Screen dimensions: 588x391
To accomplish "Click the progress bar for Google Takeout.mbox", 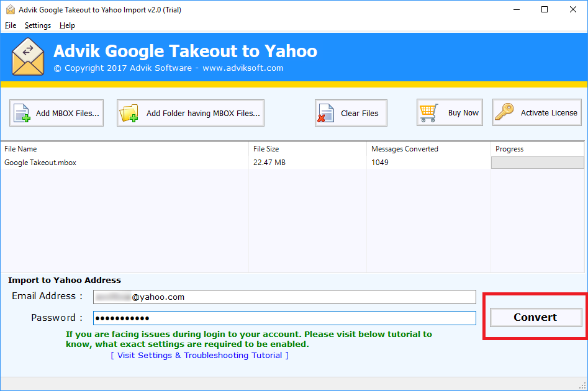I will pos(537,163).
